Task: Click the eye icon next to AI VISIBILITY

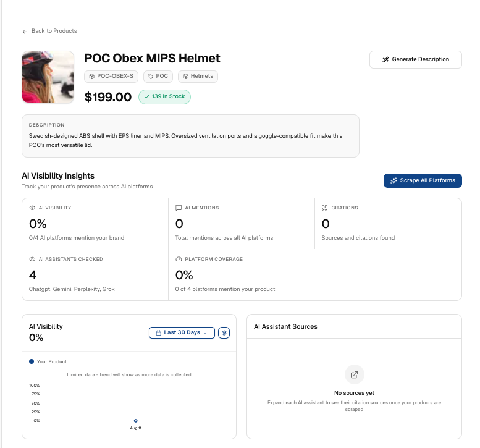Action: 32,208
